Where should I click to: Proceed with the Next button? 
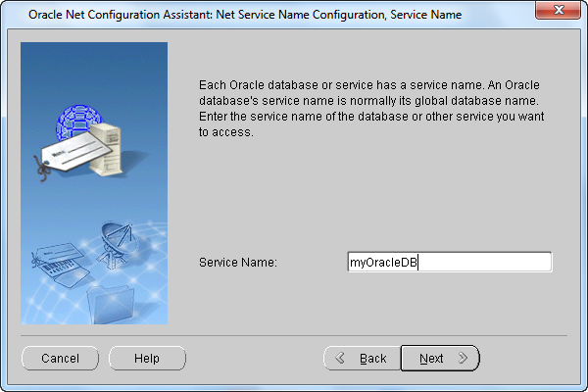point(440,359)
